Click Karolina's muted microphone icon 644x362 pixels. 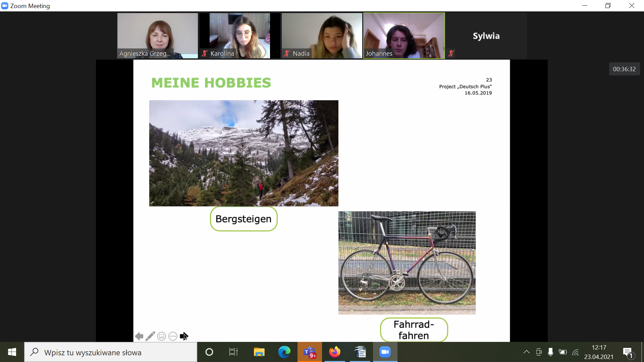[x=205, y=53]
